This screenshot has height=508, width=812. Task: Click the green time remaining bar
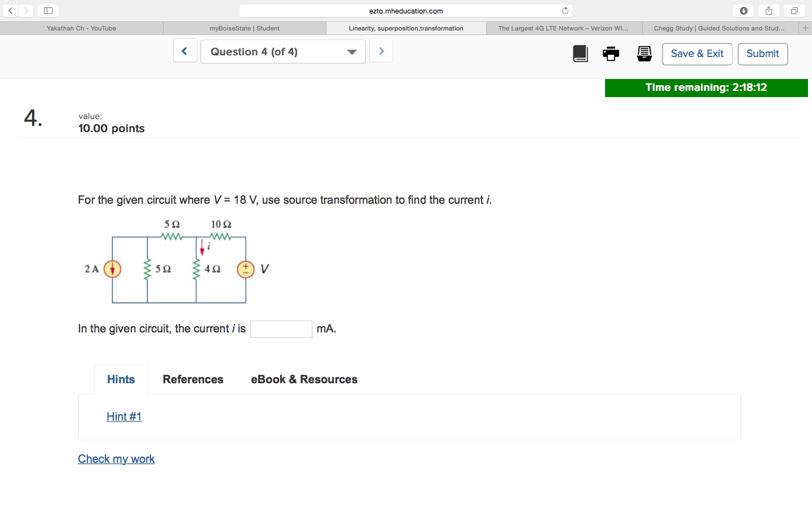click(x=706, y=87)
